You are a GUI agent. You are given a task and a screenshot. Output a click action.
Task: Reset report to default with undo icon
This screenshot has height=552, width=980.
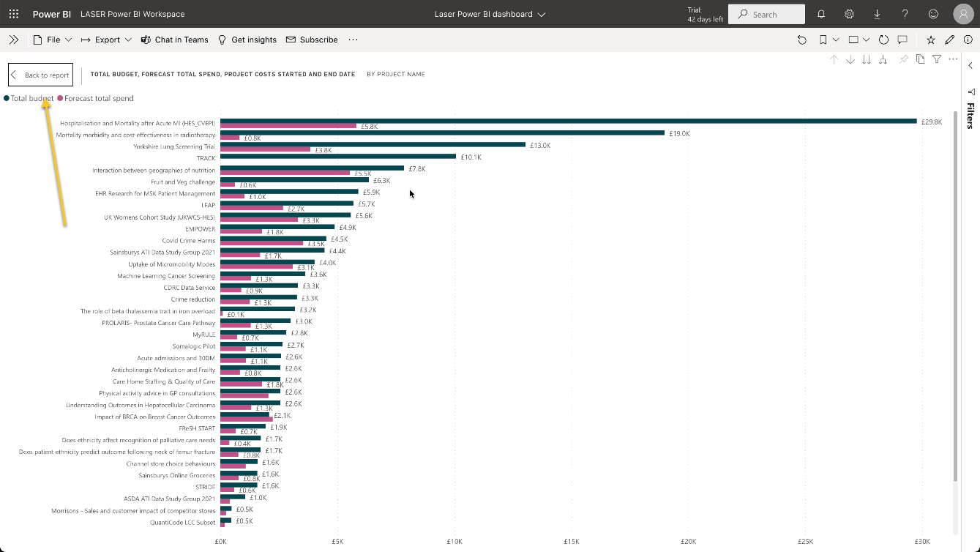click(801, 40)
